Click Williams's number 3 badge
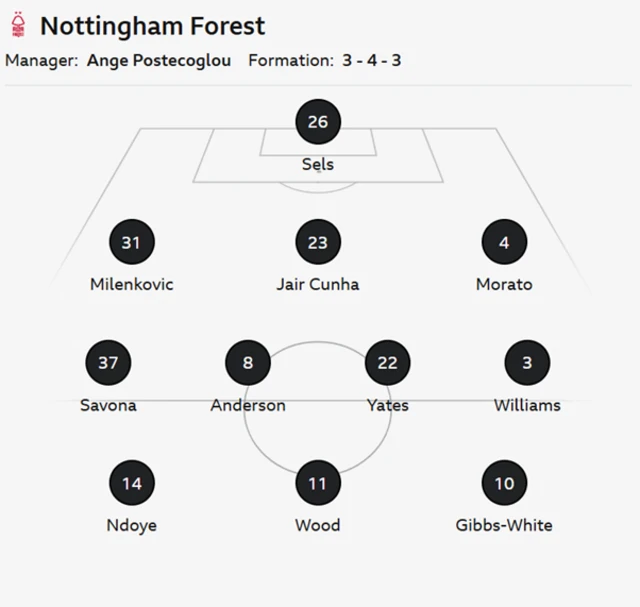 coord(527,363)
